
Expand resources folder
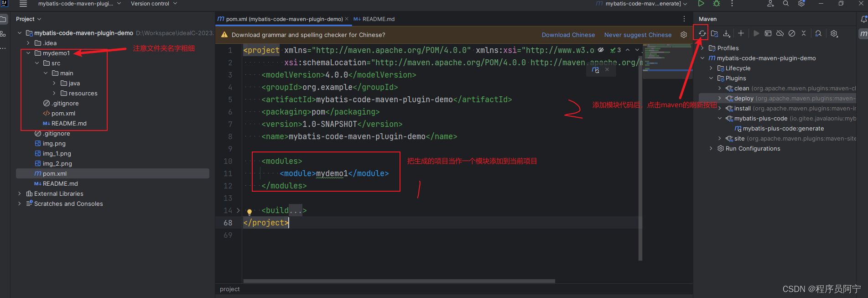click(54, 93)
